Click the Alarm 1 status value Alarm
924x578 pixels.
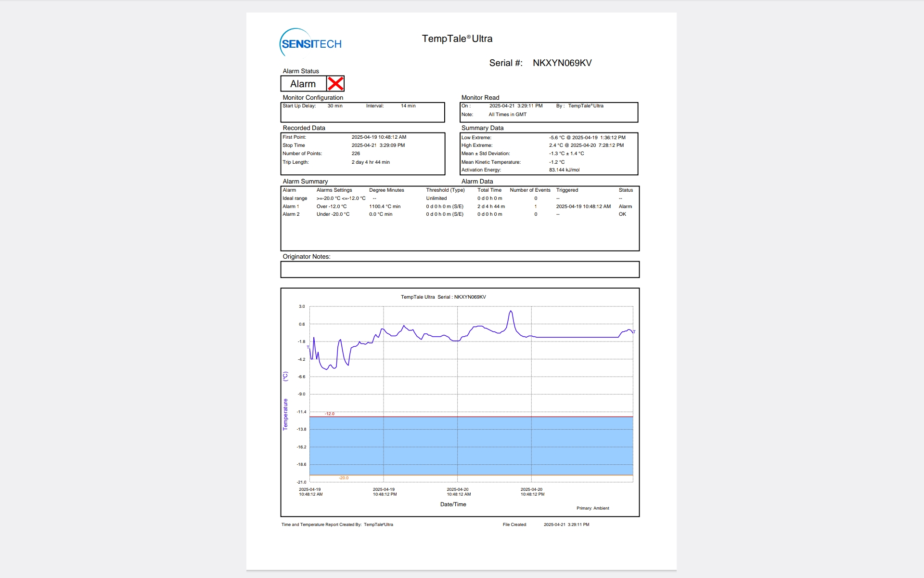click(x=625, y=207)
